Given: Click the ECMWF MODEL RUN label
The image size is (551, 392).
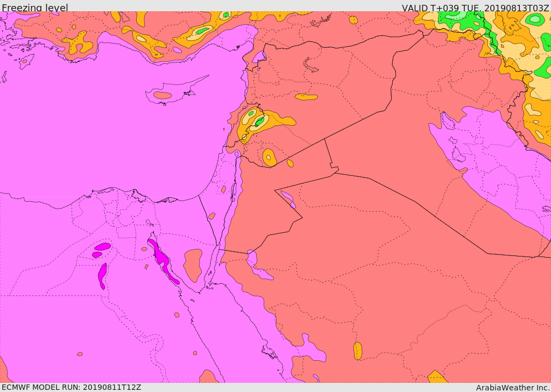Looking at the screenshot, I should [x=71, y=387].
